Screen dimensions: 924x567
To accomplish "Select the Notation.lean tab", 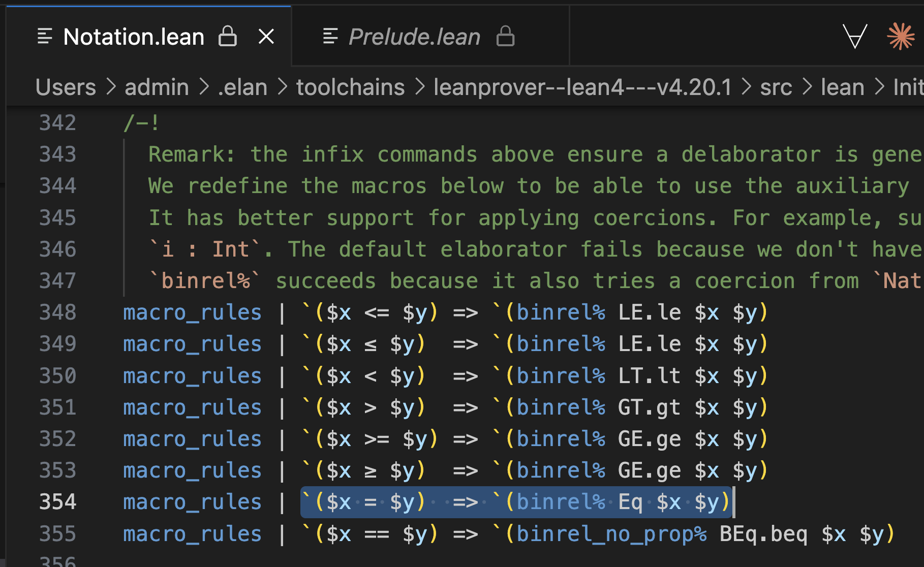I will coord(133,36).
